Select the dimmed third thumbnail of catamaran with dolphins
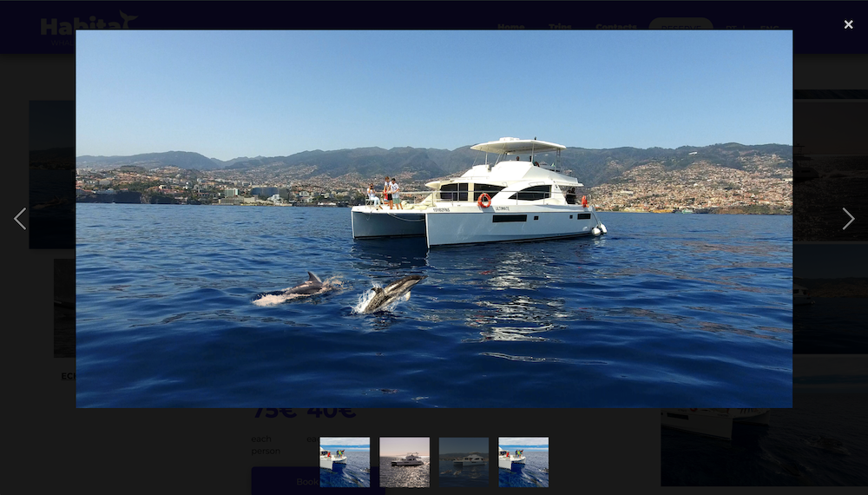Screen dimensions: 868x495 click(x=464, y=462)
